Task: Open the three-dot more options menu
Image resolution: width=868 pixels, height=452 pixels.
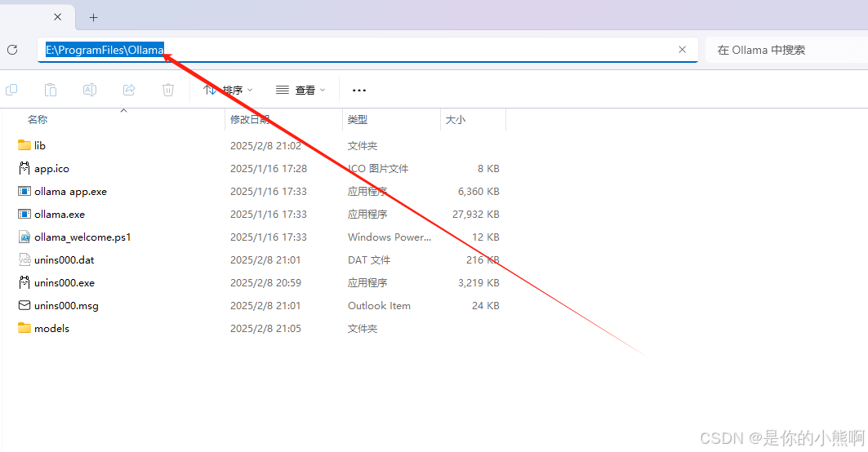Action: [x=359, y=91]
